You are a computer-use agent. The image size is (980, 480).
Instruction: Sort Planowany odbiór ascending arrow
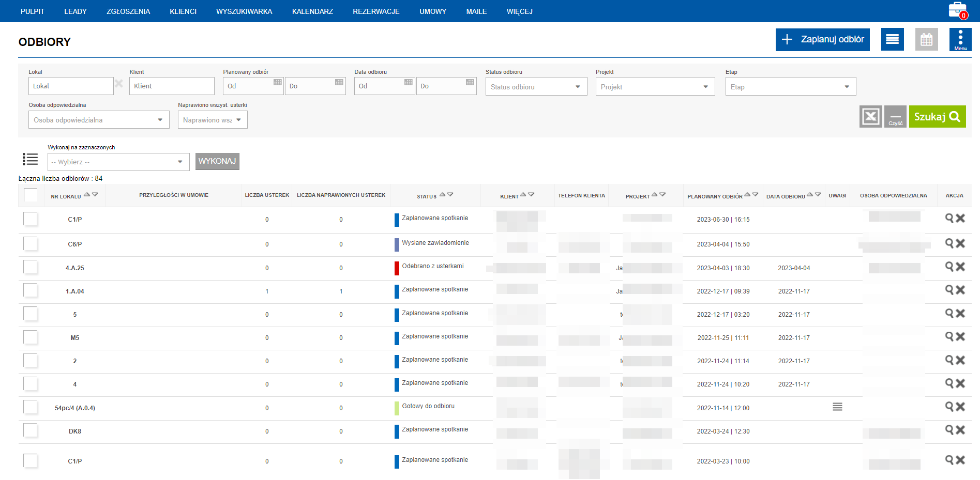coord(747,195)
